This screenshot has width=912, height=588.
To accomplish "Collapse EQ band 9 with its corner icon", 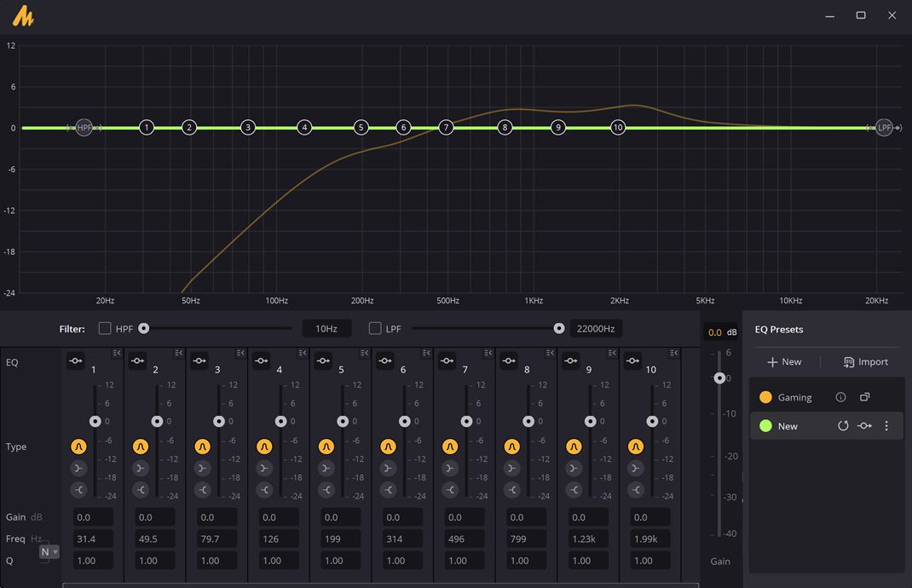I will tap(612, 353).
